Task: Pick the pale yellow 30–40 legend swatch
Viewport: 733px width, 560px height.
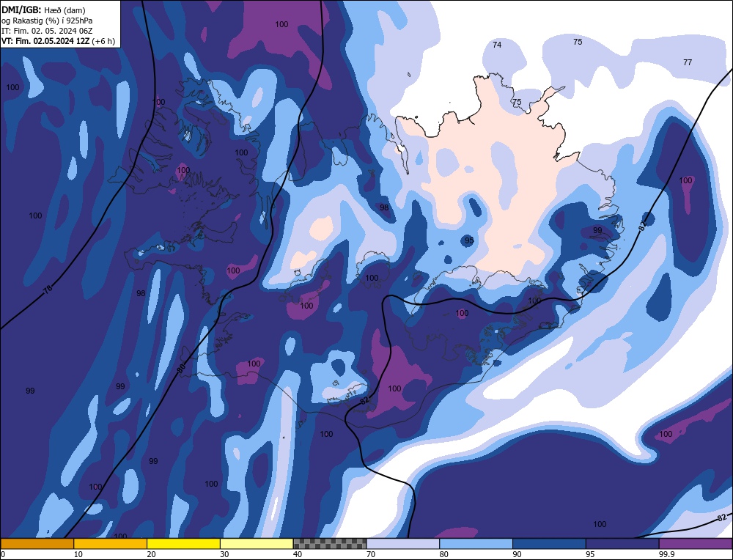Action: (257, 544)
